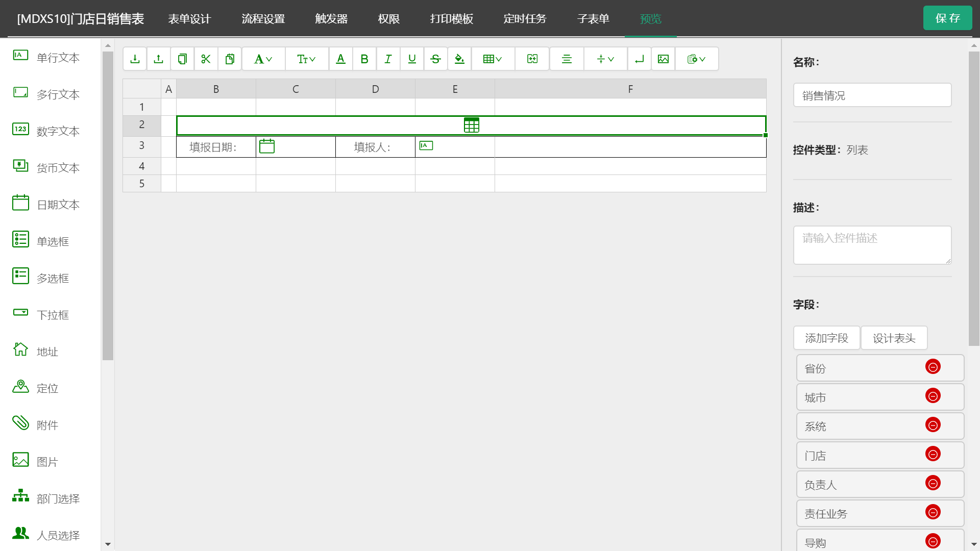Viewport: 980px width, 551px height.
Task: Click the 添加字段 button
Action: click(826, 338)
